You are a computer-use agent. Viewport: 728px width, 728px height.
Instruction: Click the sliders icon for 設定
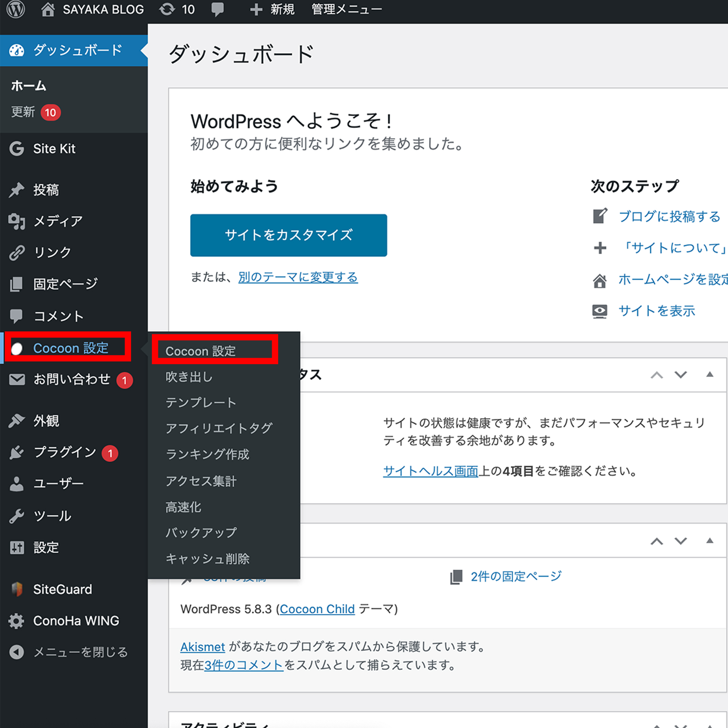17,547
